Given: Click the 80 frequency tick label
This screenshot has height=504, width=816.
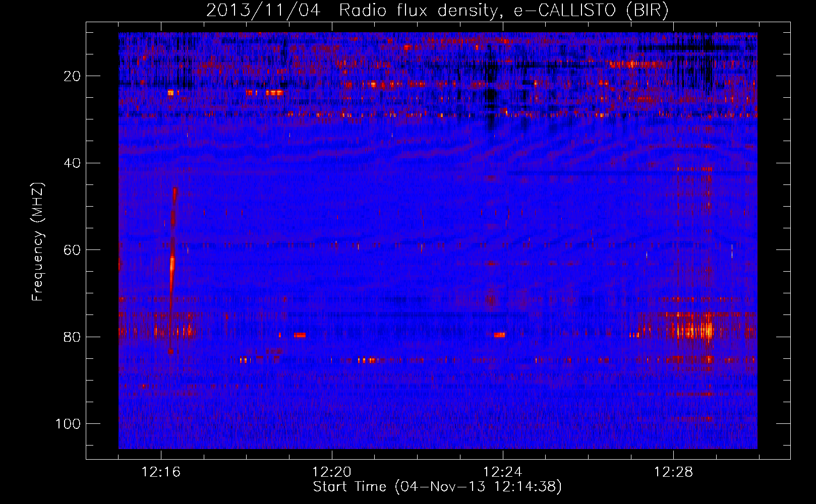Looking at the screenshot, I should point(72,337).
